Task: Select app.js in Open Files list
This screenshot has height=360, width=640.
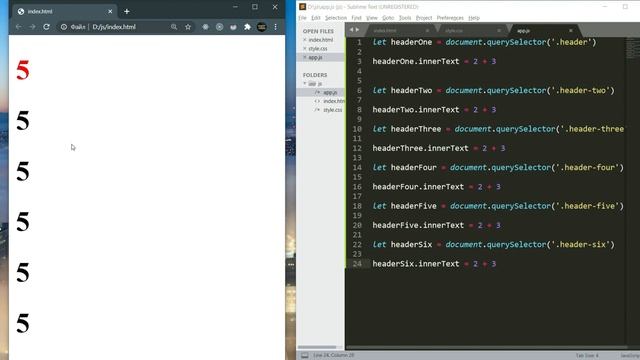Action: coord(315,58)
